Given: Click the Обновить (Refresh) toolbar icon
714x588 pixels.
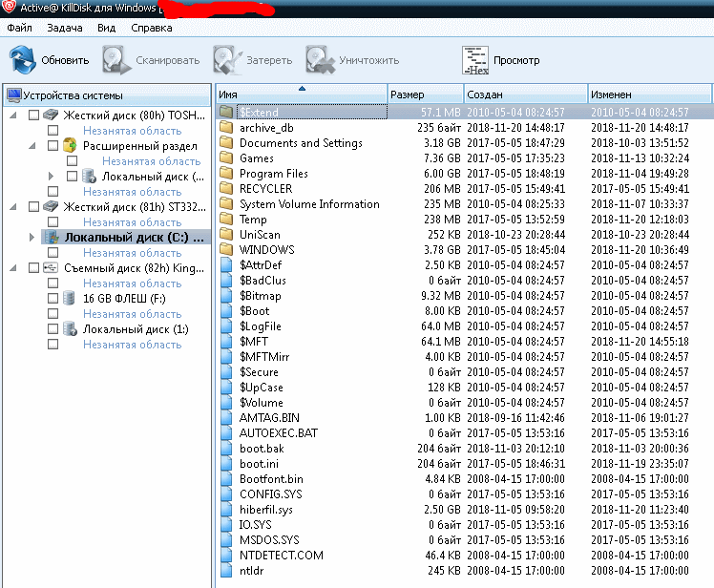Looking at the screenshot, I should 23,60.
